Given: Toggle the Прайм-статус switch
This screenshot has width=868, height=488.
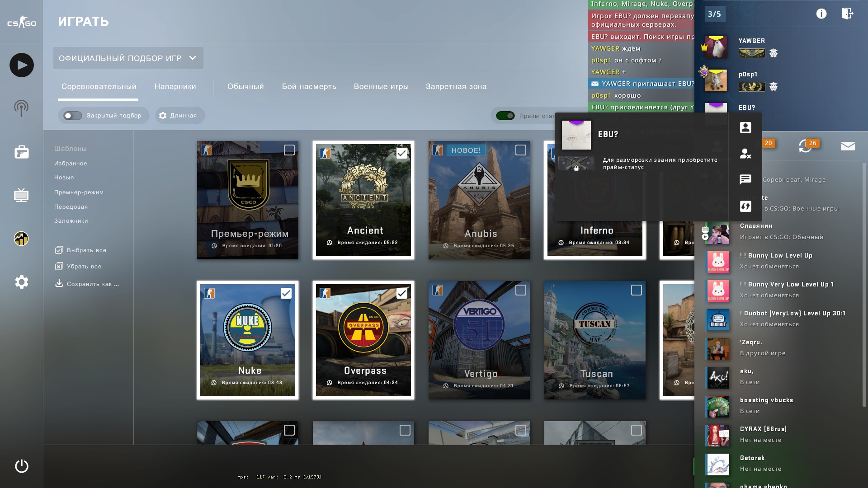Looking at the screenshot, I should click(505, 116).
